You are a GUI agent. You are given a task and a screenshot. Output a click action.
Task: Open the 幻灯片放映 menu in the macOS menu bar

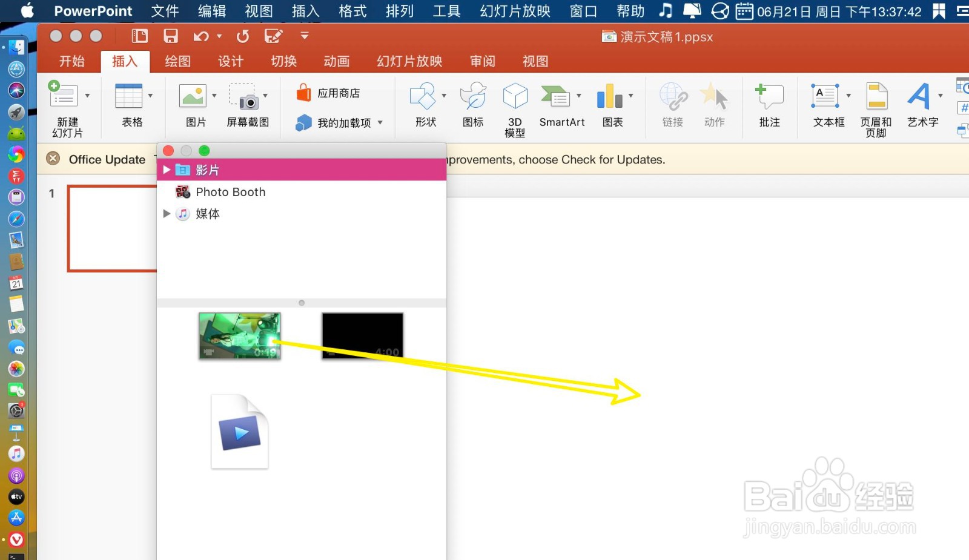[x=515, y=11]
